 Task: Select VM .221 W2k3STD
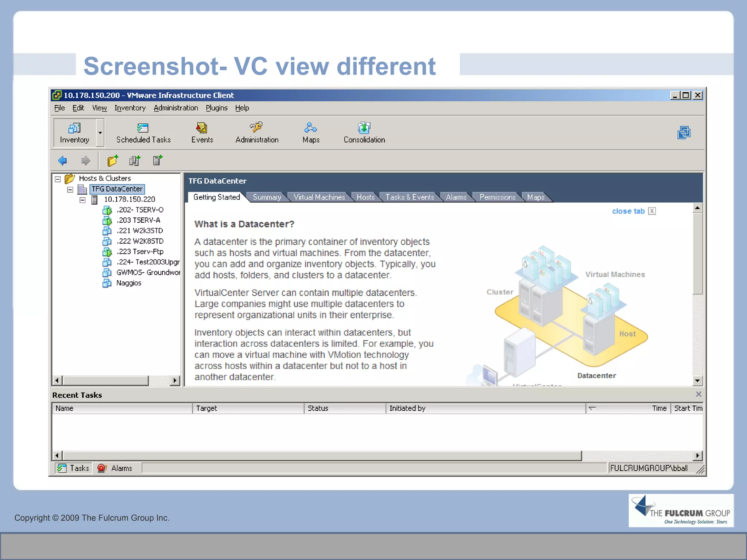point(140,231)
